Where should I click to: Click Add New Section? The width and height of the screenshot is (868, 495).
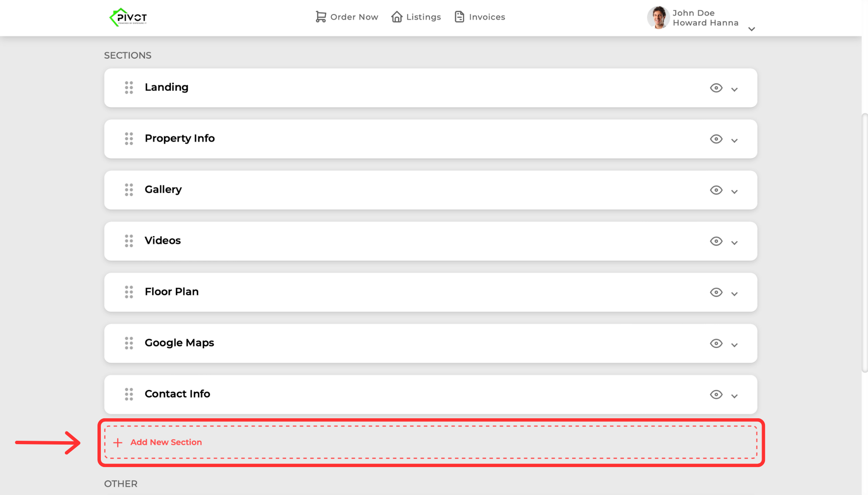166,442
